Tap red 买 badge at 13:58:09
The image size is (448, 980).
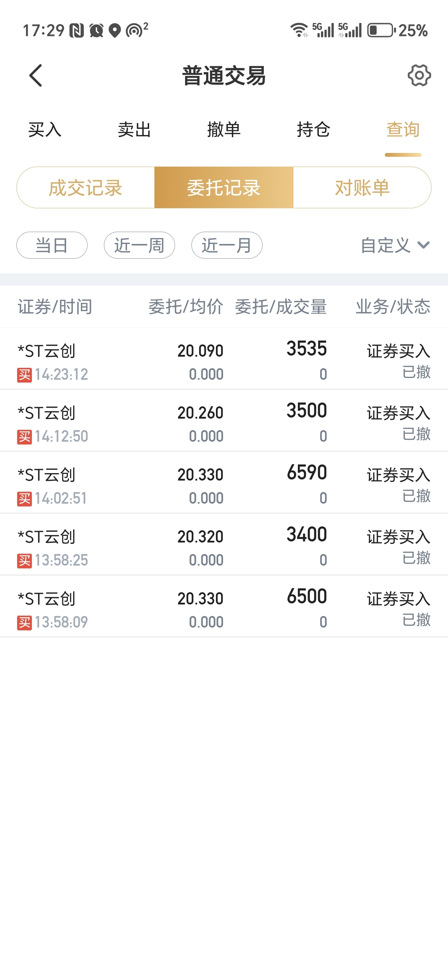pos(24,623)
